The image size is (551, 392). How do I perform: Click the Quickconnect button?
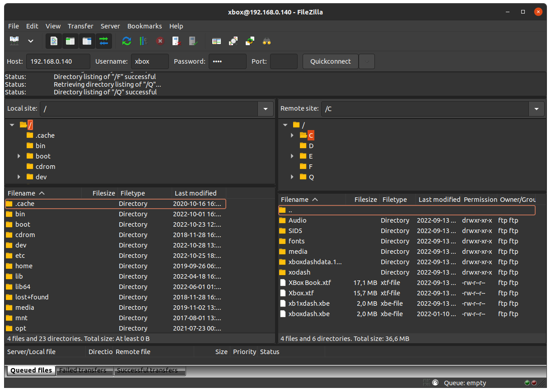coord(331,61)
